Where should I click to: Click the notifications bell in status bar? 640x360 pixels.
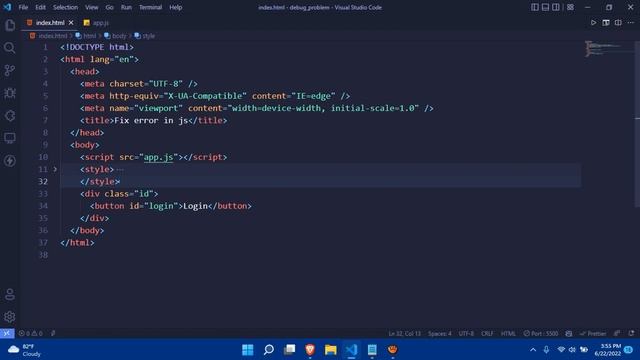coord(631,333)
